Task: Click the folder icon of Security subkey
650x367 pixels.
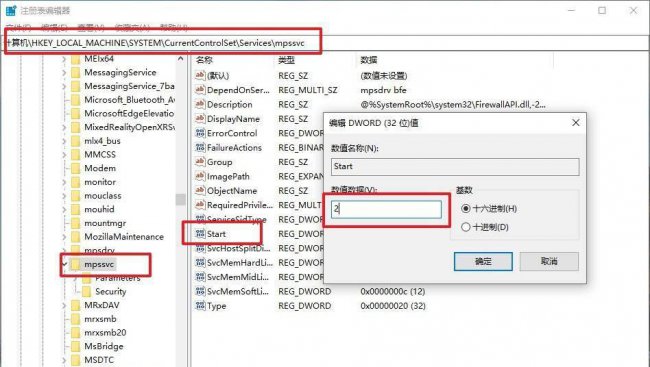Action: 86,292
